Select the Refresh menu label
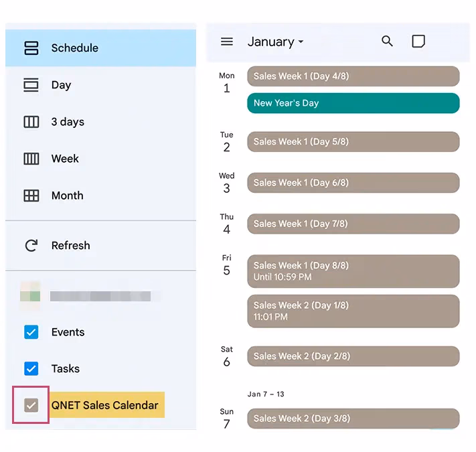The width and height of the screenshot is (476, 452). 71,246
